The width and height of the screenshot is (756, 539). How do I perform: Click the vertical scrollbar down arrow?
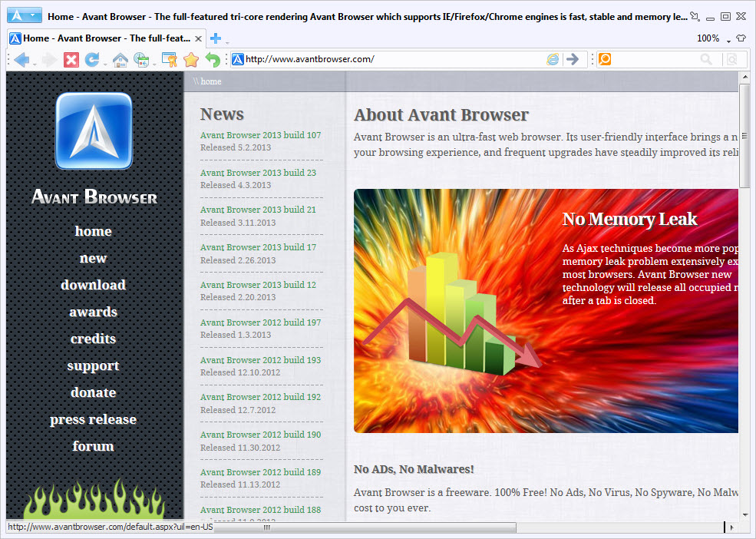pyautogui.click(x=745, y=515)
